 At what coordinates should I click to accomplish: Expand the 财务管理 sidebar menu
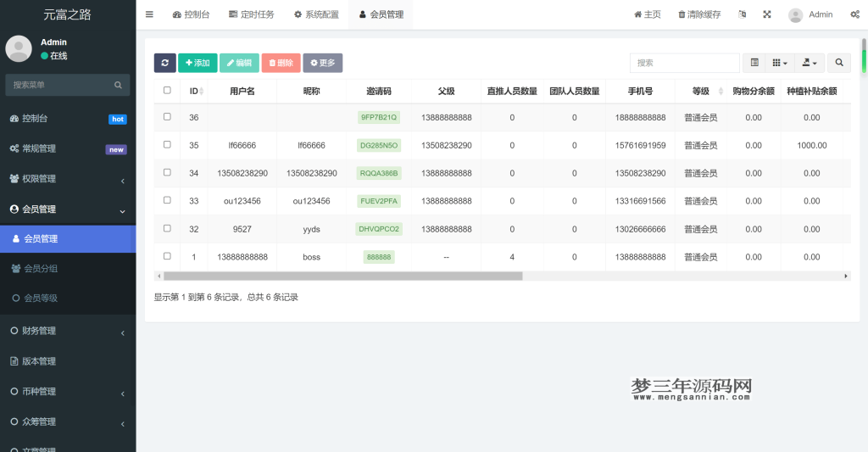(68, 331)
